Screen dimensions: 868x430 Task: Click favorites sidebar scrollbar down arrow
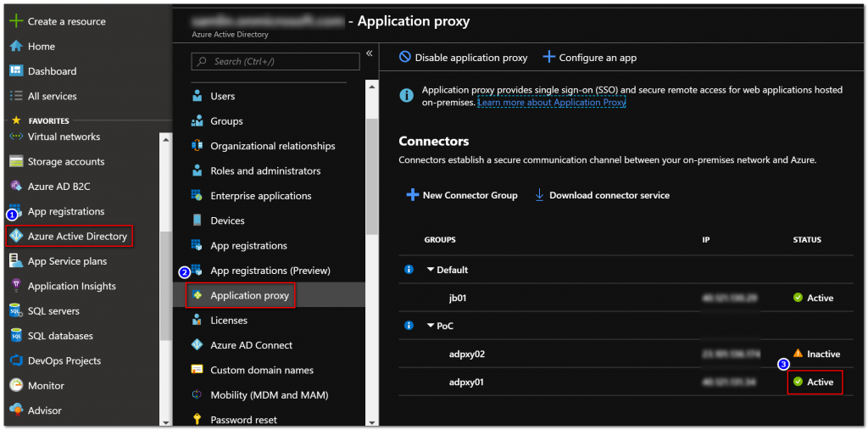tap(165, 422)
